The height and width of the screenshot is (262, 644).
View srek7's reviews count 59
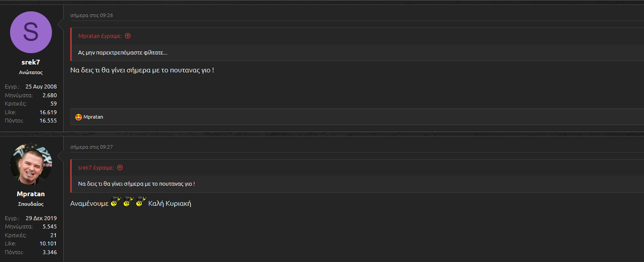53,104
